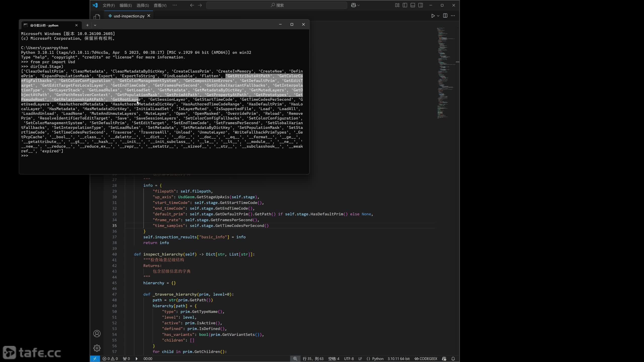Image resolution: width=644 pixels, height=362 pixels.
Task: Open the 查看(V) menu
Action: (160, 5)
